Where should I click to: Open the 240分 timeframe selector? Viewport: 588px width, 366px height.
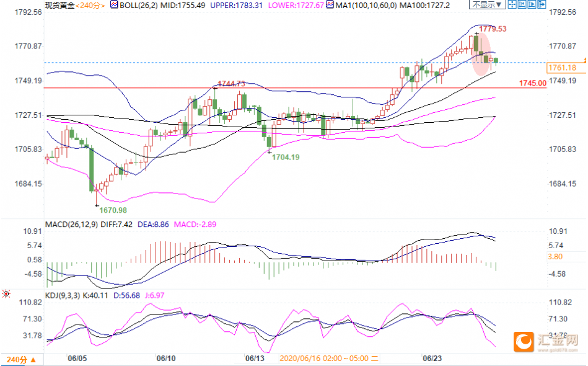click(x=21, y=360)
